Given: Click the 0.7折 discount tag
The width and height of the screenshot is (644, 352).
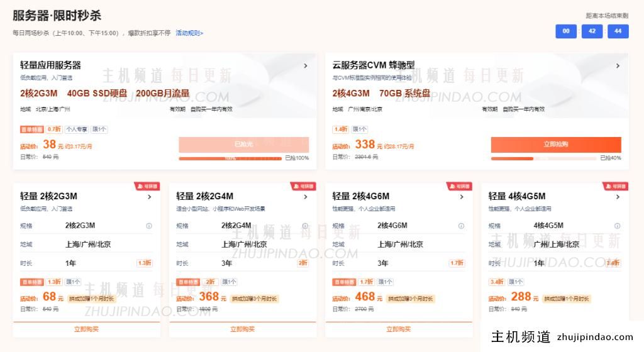Looking at the screenshot, I should click(x=54, y=129).
